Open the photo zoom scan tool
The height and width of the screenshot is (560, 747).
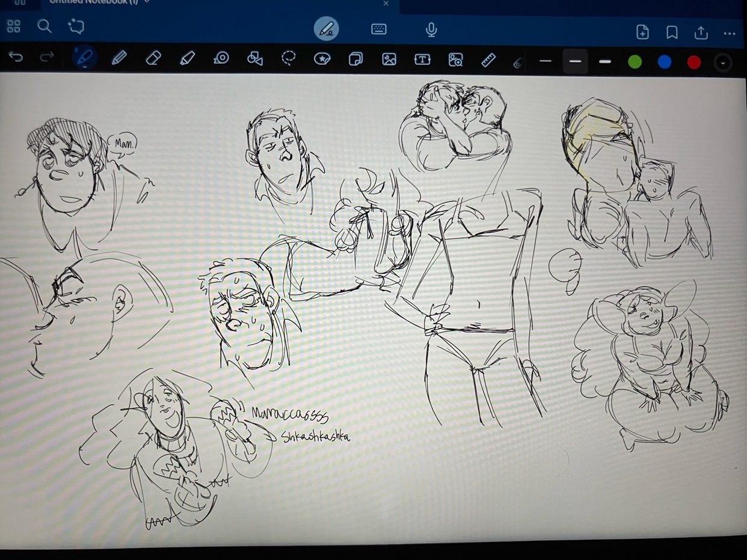[x=455, y=59]
